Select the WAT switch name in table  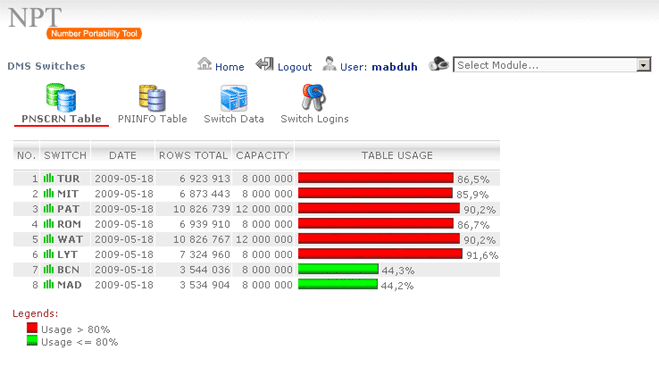[x=70, y=239]
